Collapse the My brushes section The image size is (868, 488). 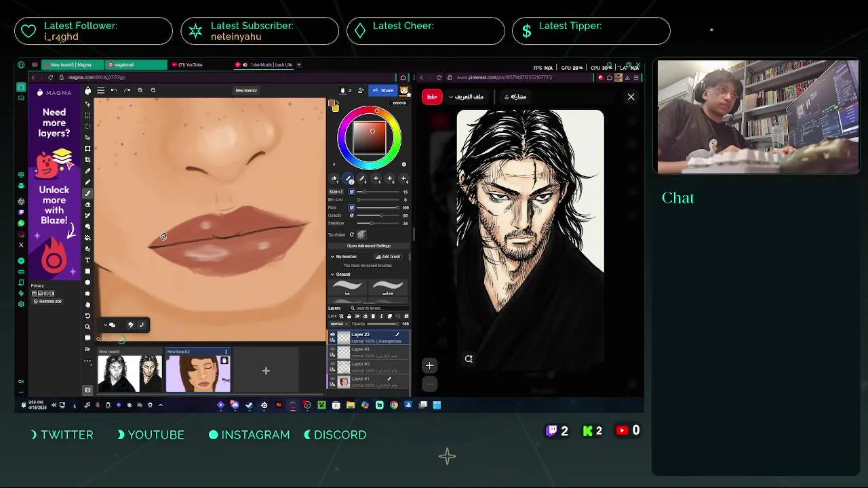click(x=333, y=257)
